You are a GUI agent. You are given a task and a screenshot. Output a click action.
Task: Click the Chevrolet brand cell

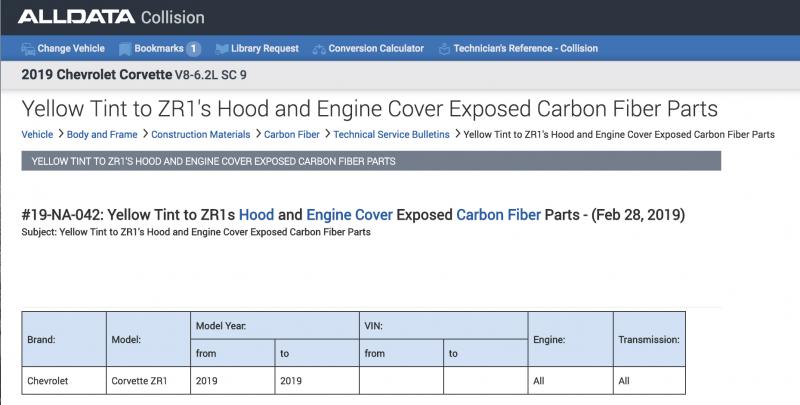[x=64, y=381]
